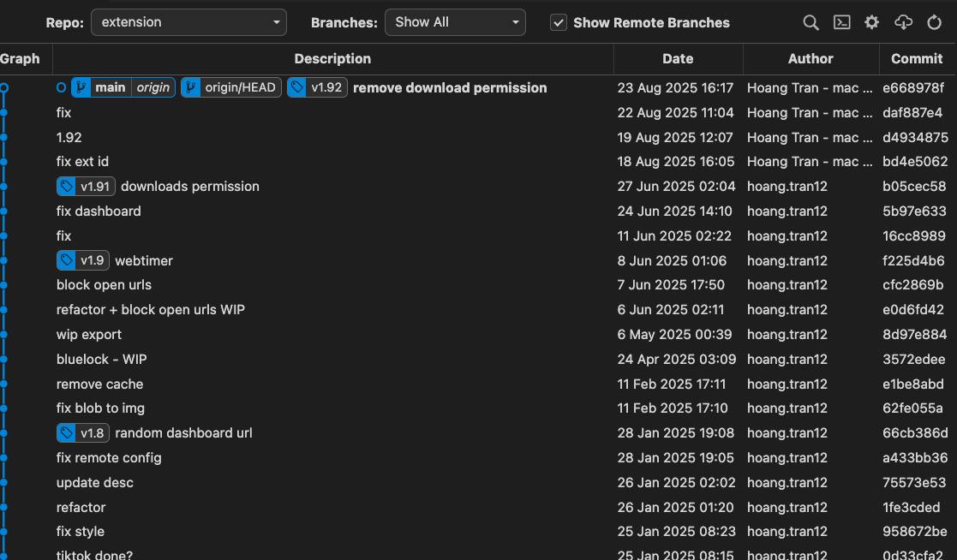Open the terminal icon in toolbar

pos(841,22)
